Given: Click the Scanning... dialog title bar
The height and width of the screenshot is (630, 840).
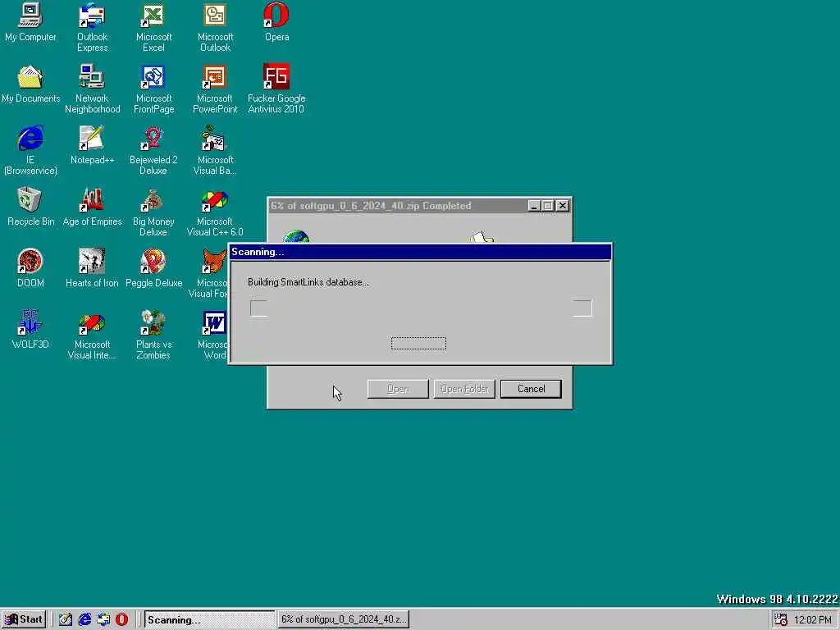Looking at the screenshot, I should coord(421,252).
